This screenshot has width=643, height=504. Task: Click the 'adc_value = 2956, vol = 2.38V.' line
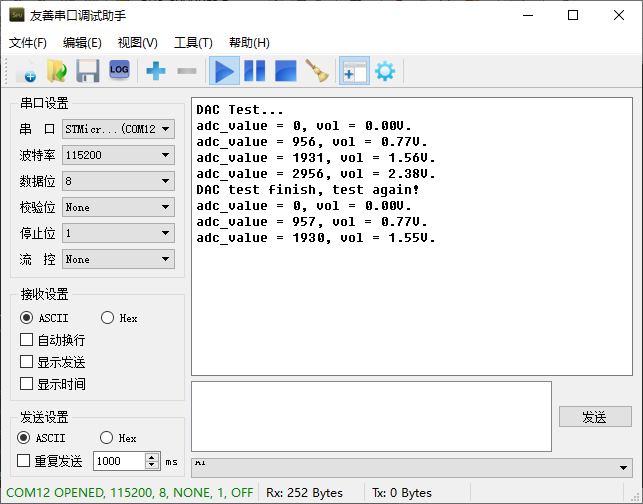click(x=316, y=173)
